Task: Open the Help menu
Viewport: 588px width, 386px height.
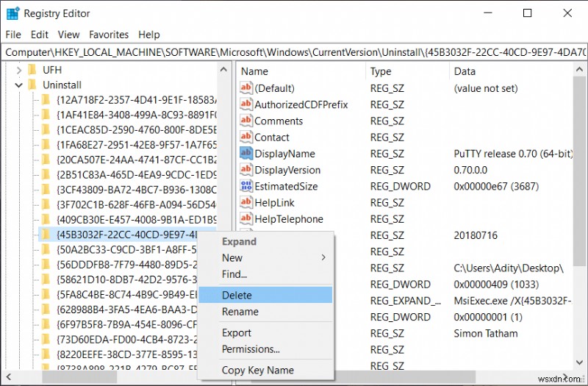Action: (x=149, y=35)
